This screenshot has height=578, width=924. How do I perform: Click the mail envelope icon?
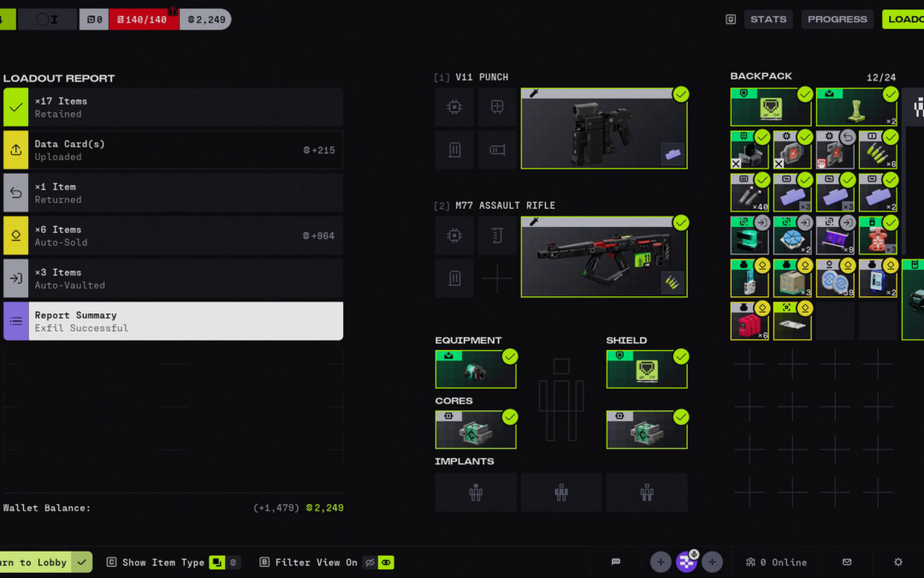click(x=847, y=562)
